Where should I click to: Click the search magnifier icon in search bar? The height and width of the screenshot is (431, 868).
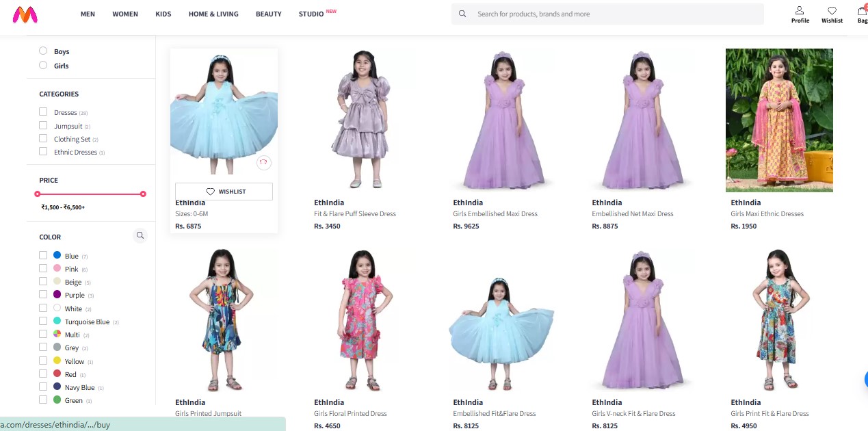pyautogui.click(x=462, y=14)
